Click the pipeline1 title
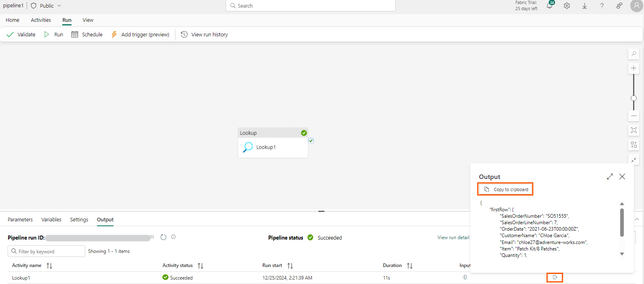The width and height of the screenshot is (644, 284). click(13, 6)
